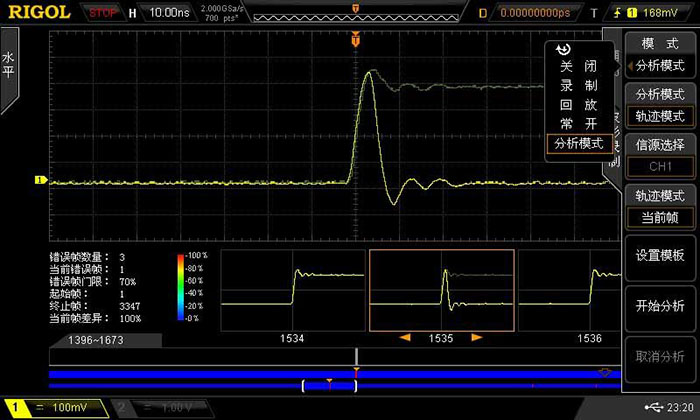The height and width of the screenshot is (420, 700).
Task: Expand the 信源选择 CH1 source selector
Action: tap(660, 155)
